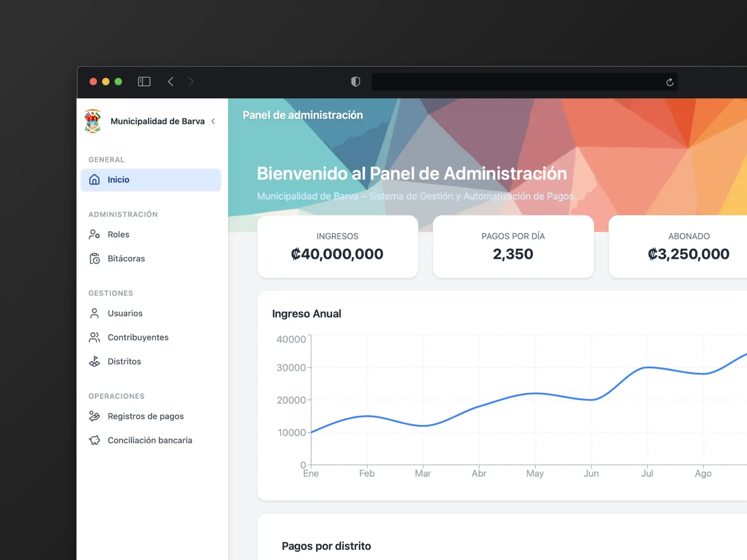
Task: Select Inicio in the navigation menu
Action: point(119,179)
